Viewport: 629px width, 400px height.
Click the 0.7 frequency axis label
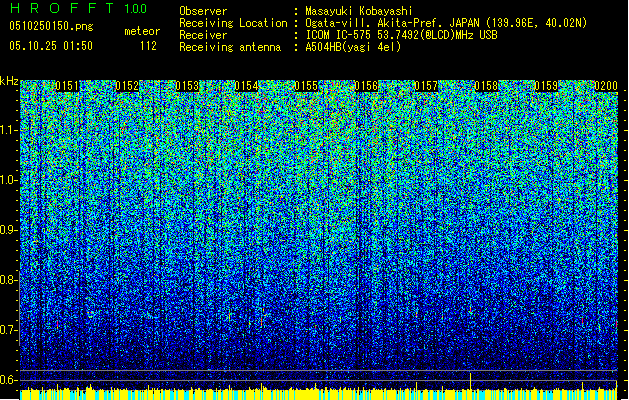9,329
